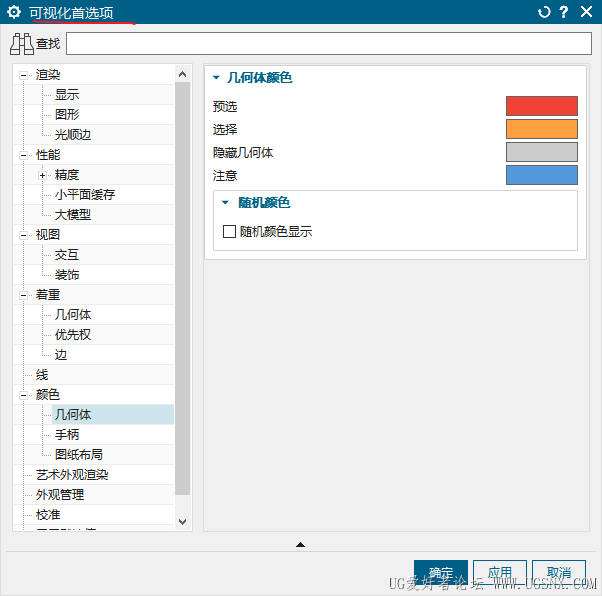This screenshot has width=602, height=596.
Task: Select 大模型 in the tree
Action: tap(73, 215)
